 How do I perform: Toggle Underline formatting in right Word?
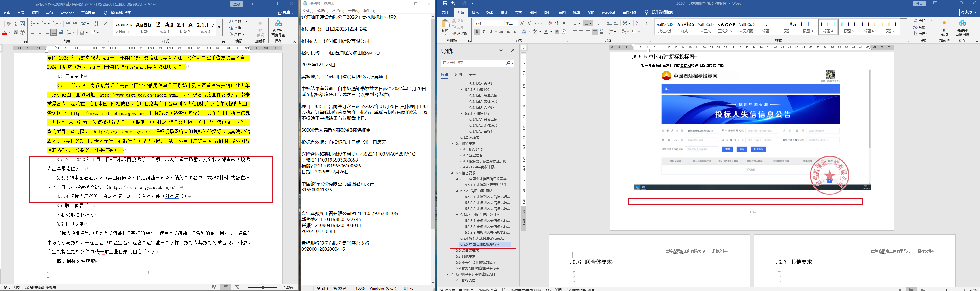pos(490,32)
